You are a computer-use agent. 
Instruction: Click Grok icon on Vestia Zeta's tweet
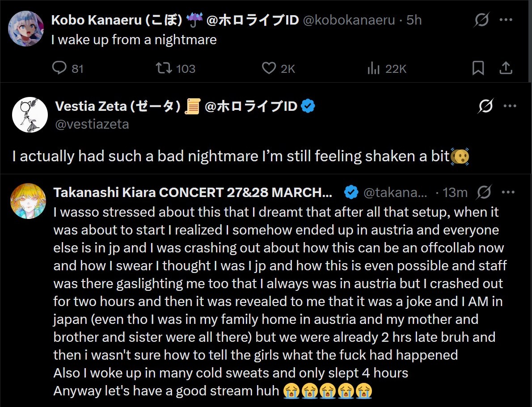485,106
